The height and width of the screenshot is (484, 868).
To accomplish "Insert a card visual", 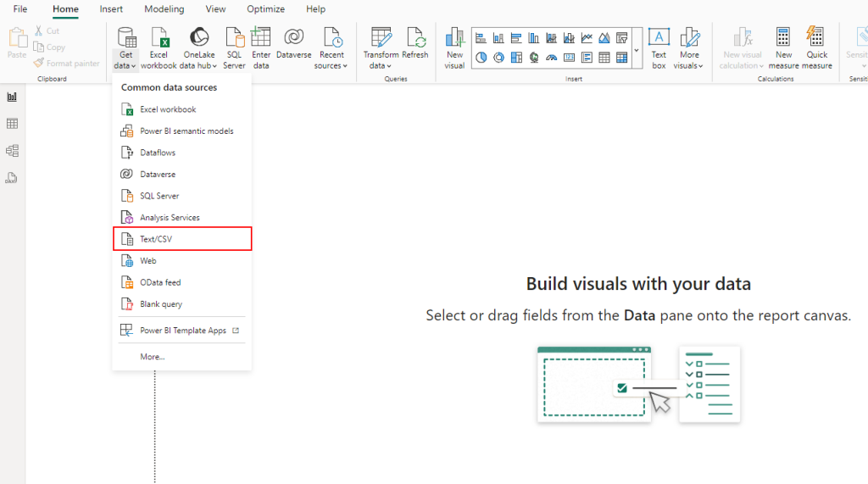I will click(569, 58).
